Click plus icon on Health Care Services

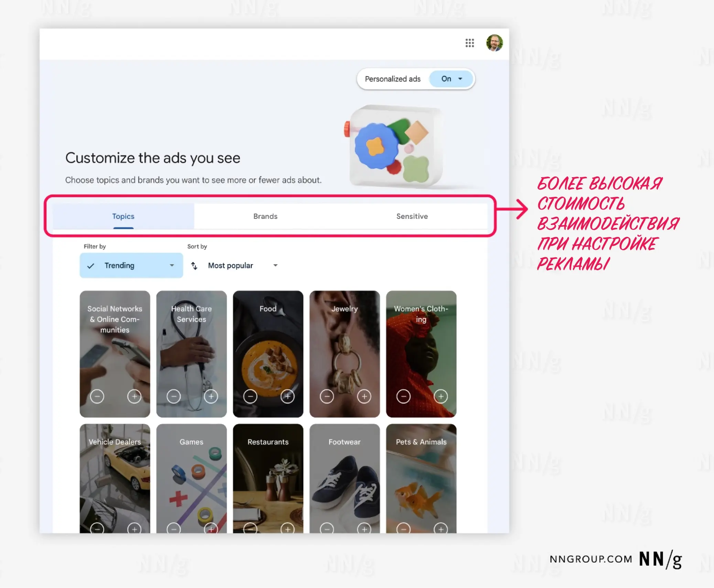pos(211,396)
